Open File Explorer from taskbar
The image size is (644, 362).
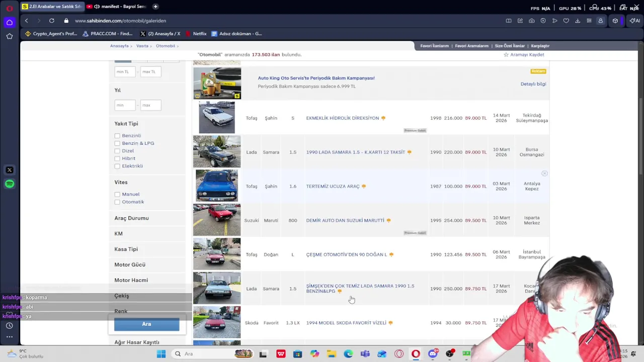pyautogui.click(x=331, y=354)
